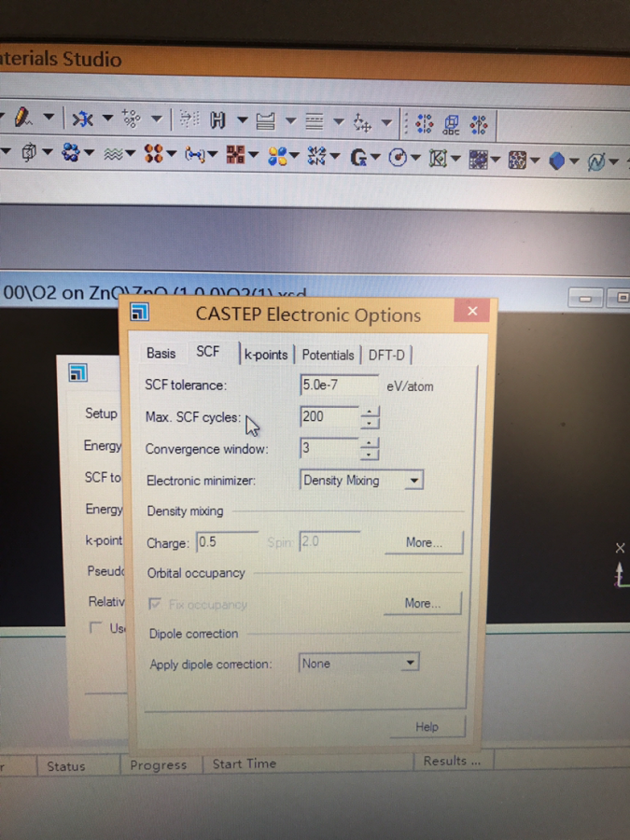Select Setup tab in background CASTEP window

pyautogui.click(x=101, y=413)
